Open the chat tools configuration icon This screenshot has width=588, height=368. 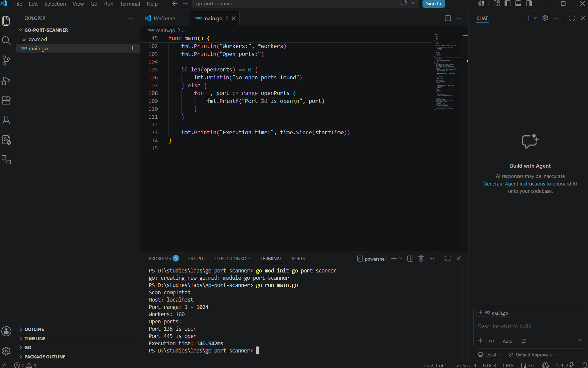(x=523, y=341)
